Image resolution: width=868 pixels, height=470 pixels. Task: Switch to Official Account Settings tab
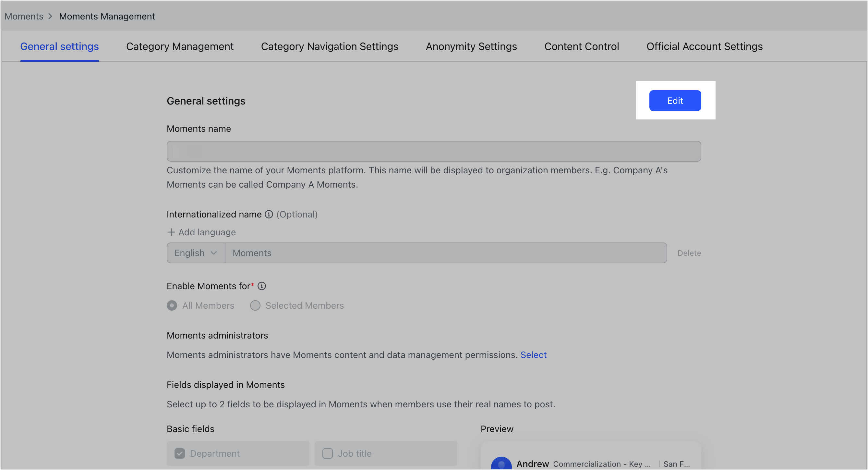point(704,46)
